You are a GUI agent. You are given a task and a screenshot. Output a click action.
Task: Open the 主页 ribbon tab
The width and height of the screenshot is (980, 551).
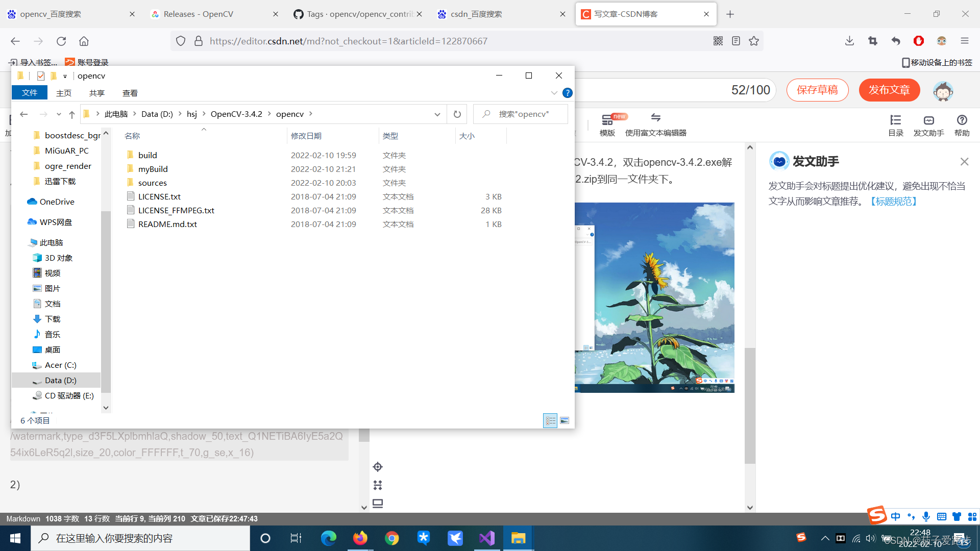[64, 93]
